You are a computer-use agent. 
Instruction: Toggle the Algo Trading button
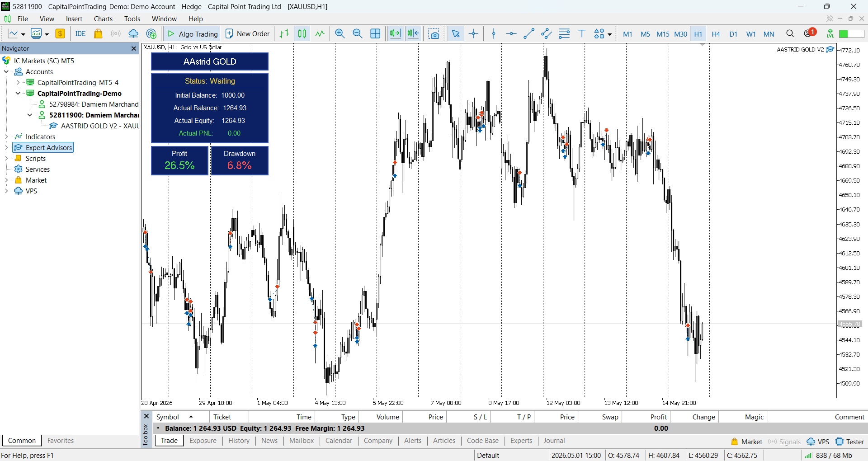(193, 34)
